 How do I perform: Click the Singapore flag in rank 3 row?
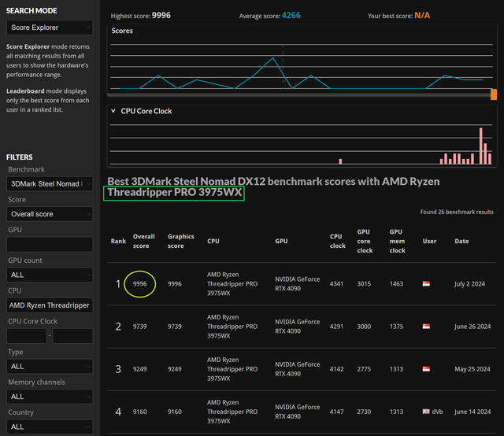coord(426,369)
